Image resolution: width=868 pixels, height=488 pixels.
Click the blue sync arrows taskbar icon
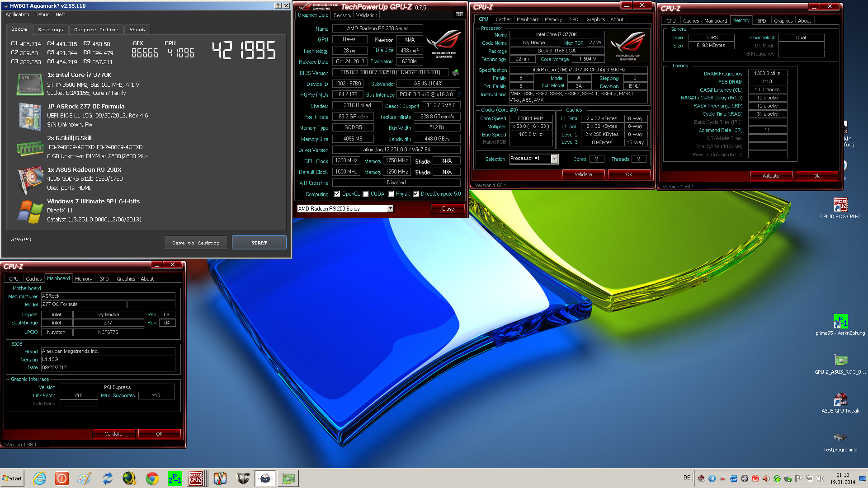(x=107, y=479)
